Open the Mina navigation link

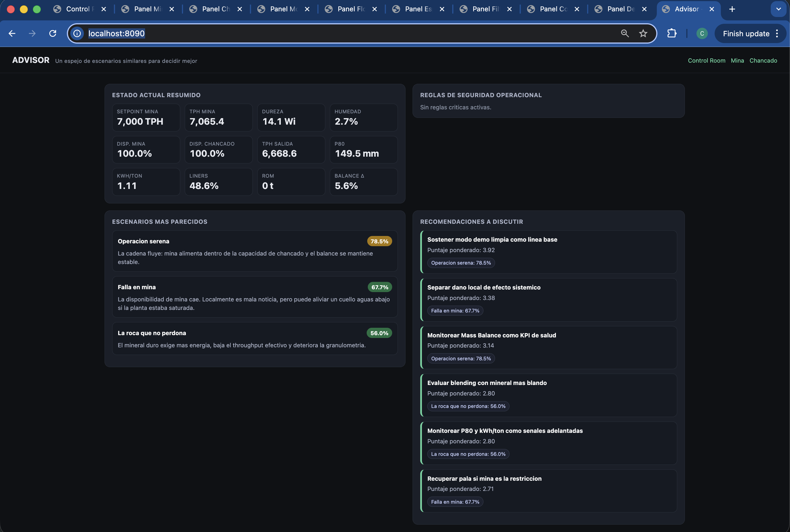click(x=737, y=60)
